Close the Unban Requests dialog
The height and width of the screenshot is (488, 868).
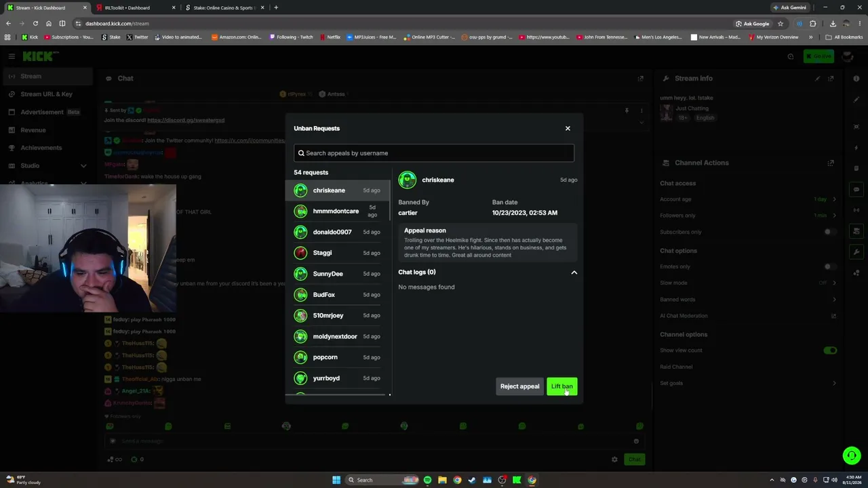(568, 128)
